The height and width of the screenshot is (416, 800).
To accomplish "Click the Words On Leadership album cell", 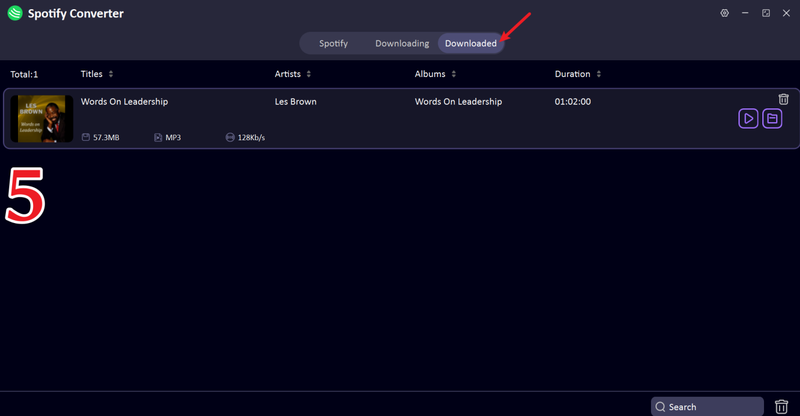I will coord(458,102).
